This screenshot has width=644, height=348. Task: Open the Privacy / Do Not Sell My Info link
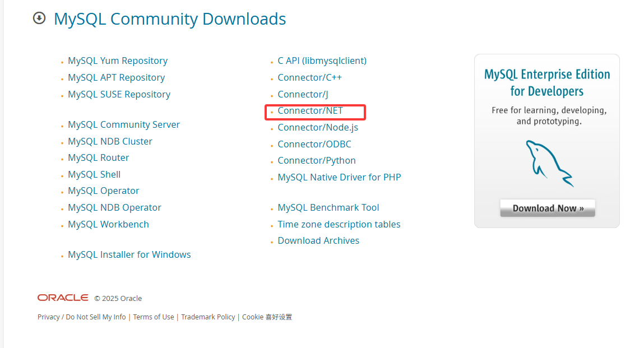click(x=82, y=317)
